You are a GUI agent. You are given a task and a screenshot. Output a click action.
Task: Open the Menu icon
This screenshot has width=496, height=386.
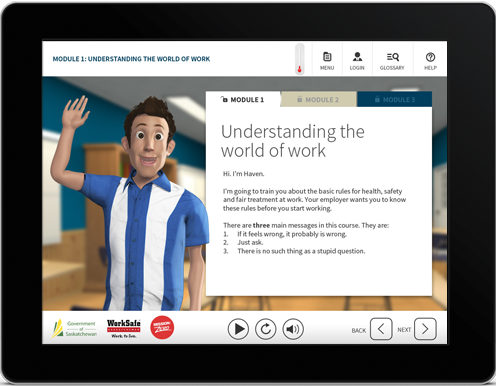coord(327,57)
